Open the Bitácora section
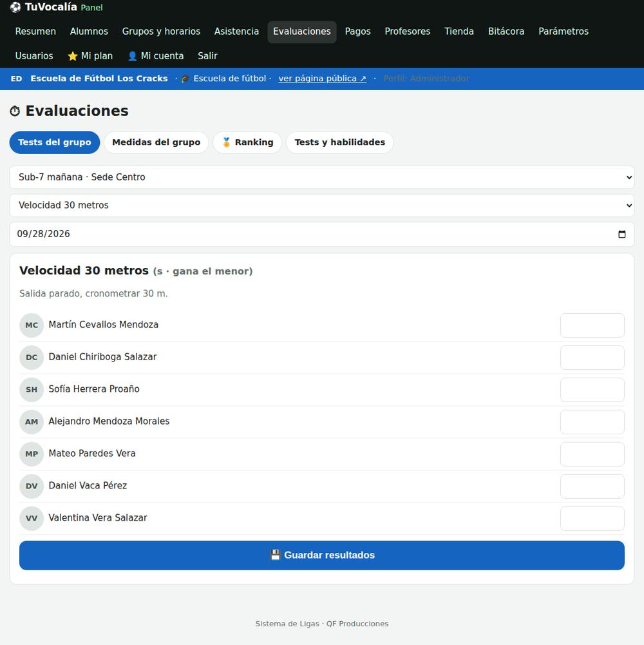 tap(506, 32)
